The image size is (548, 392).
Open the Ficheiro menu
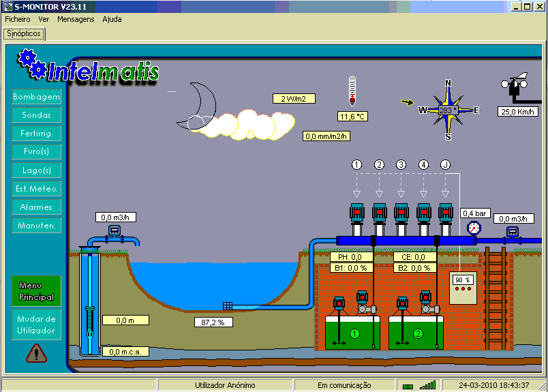[x=18, y=19]
